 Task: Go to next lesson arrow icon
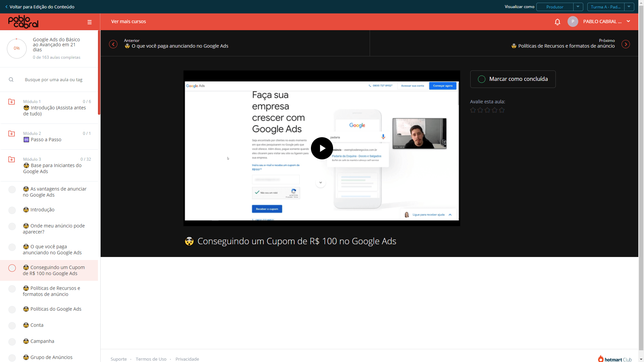point(626,44)
